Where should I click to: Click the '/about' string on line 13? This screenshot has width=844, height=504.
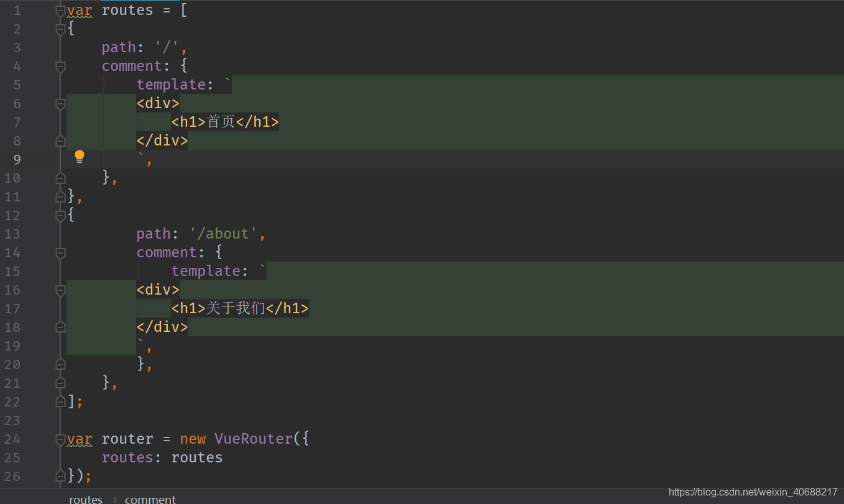tap(223, 234)
